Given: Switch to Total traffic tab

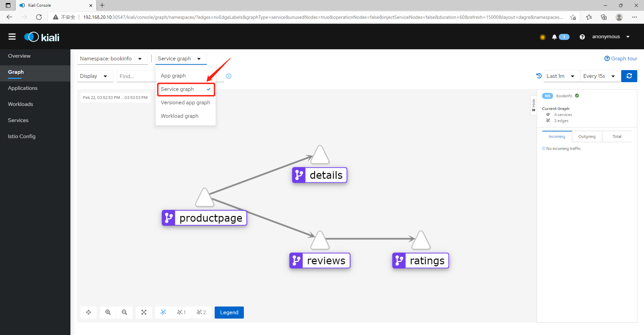Looking at the screenshot, I should click(617, 136).
